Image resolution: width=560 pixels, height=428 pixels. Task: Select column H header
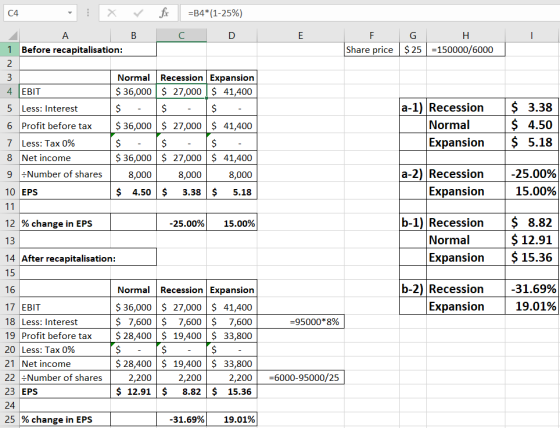[466, 36]
